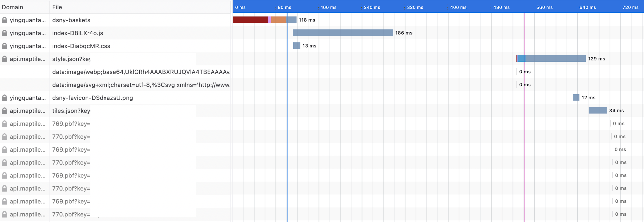Image resolution: width=644 pixels, height=222 pixels.
Task: Sort requests by the Domain column header
Action: click(x=13, y=7)
